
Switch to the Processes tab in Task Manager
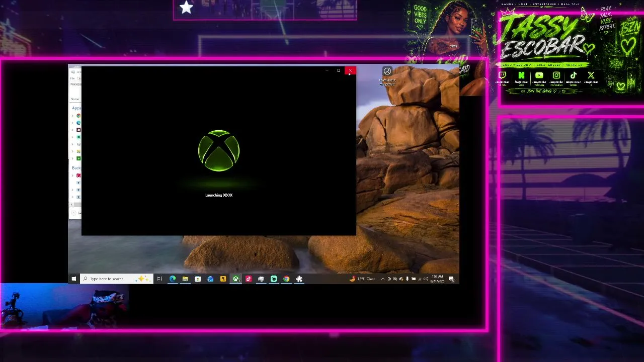click(x=75, y=84)
